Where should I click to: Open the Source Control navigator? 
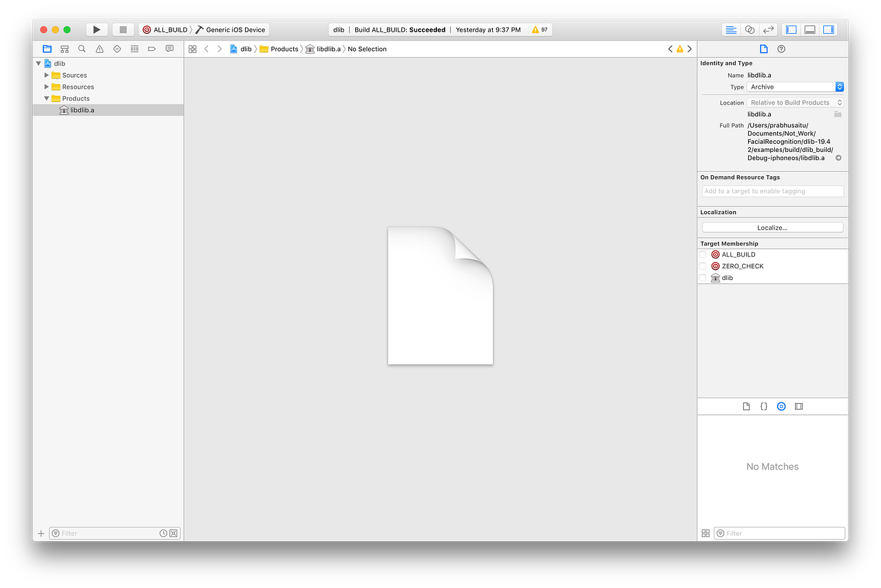(64, 49)
